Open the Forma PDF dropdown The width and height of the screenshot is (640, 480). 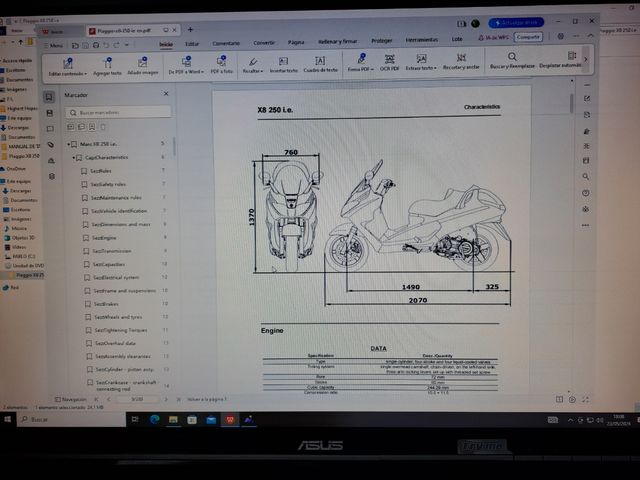(x=358, y=62)
